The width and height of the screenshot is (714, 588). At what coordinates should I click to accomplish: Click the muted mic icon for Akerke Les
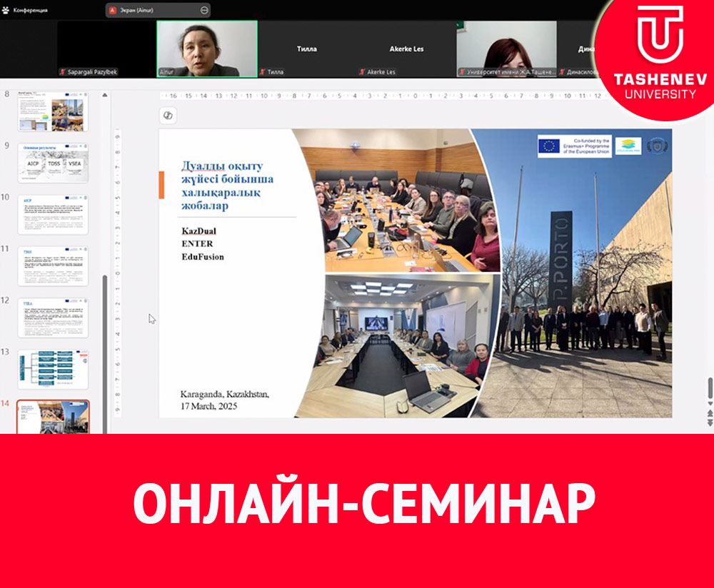(x=362, y=72)
